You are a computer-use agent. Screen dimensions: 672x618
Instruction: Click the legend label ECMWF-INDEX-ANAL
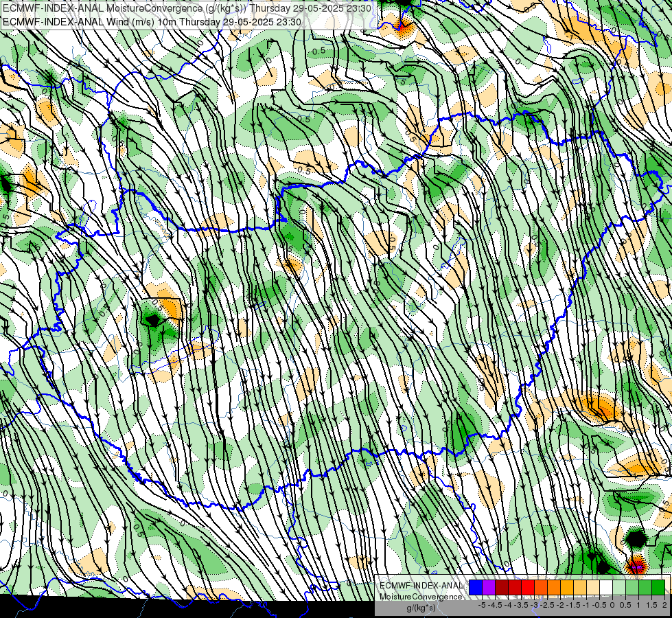click(x=421, y=586)
